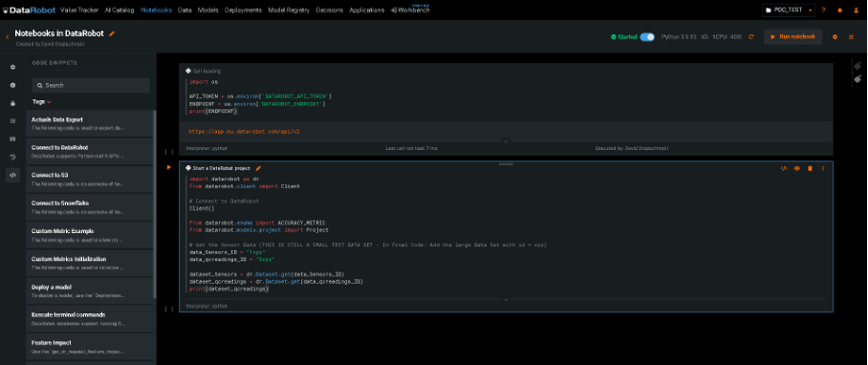Select the Custom Metric Example snippet

click(89, 235)
